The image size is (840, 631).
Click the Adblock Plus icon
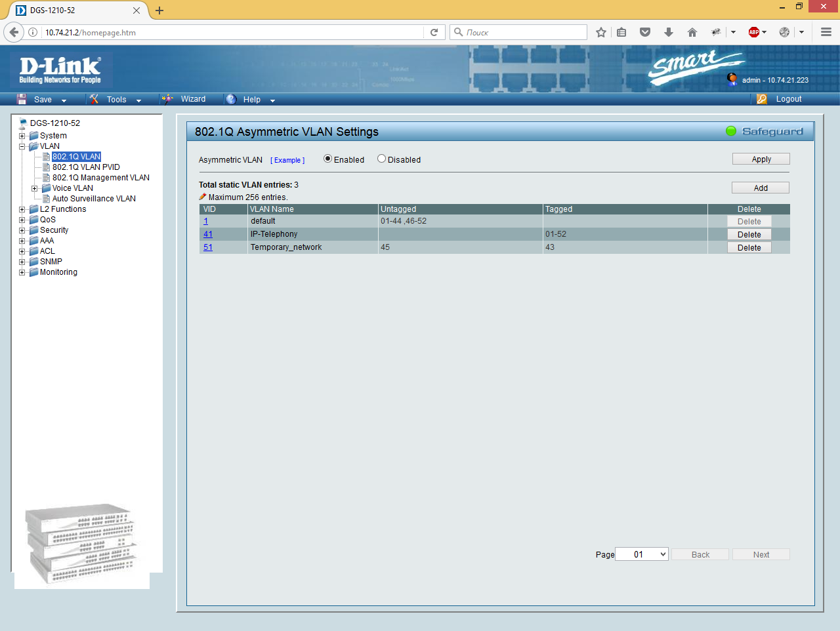(x=754, y=32)
